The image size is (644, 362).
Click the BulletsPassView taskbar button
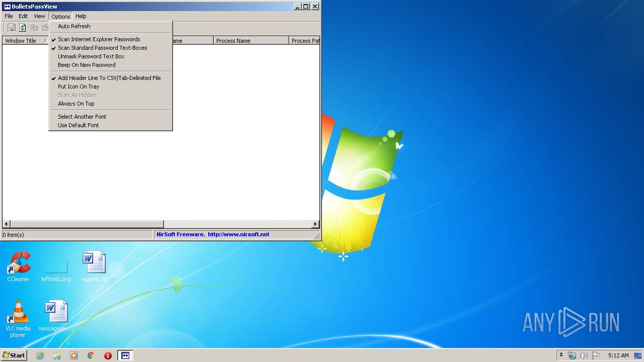pos(125,355)
